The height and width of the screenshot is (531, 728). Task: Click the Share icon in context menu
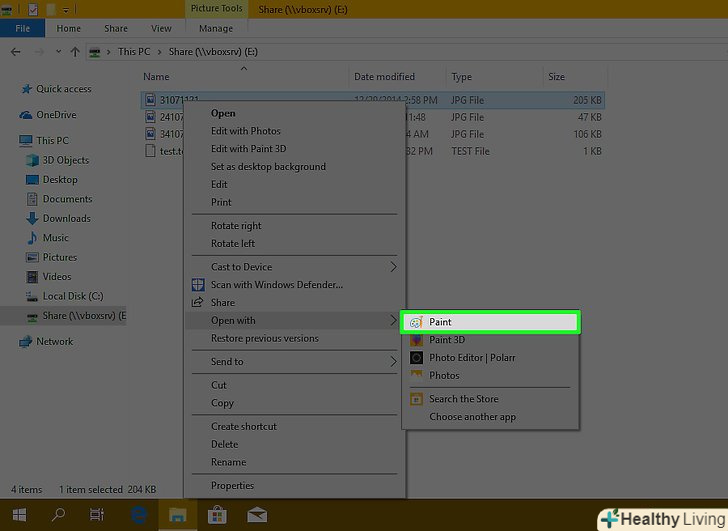[x=198, y=302]
